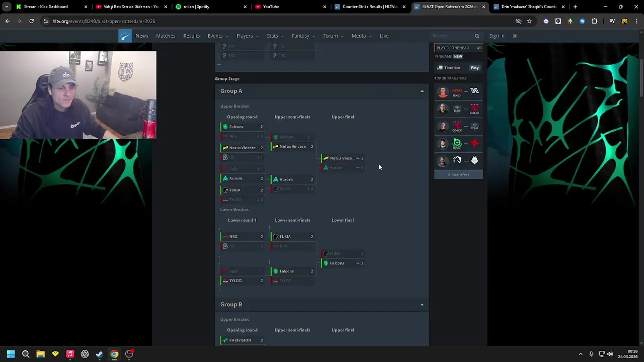Click the NAVI logo in the upper final
This screenshot has width=644, height=362.
point(326,158)
